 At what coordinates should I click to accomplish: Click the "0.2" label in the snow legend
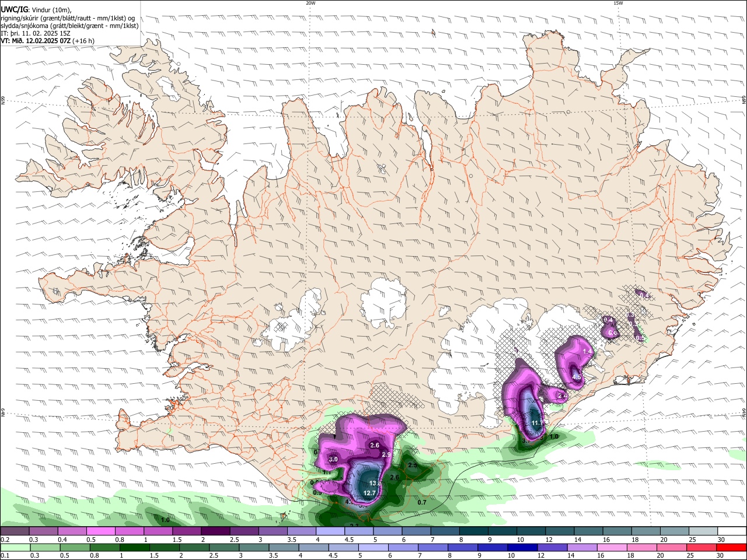click(x=5, y=540)
